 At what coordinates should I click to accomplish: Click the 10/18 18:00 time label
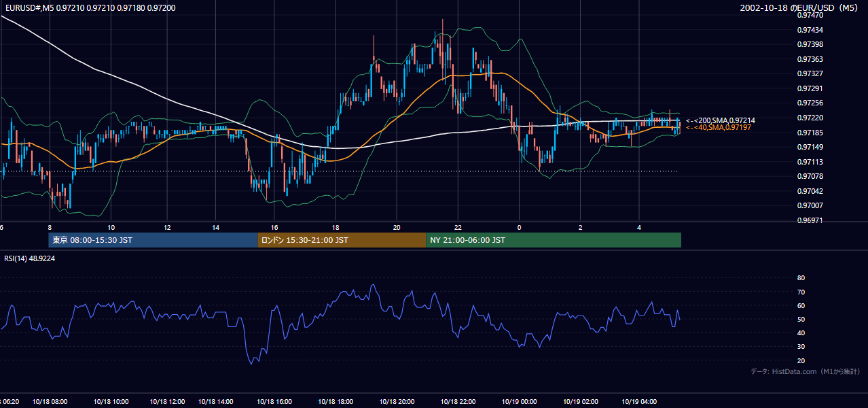click(x=336, y=402)
